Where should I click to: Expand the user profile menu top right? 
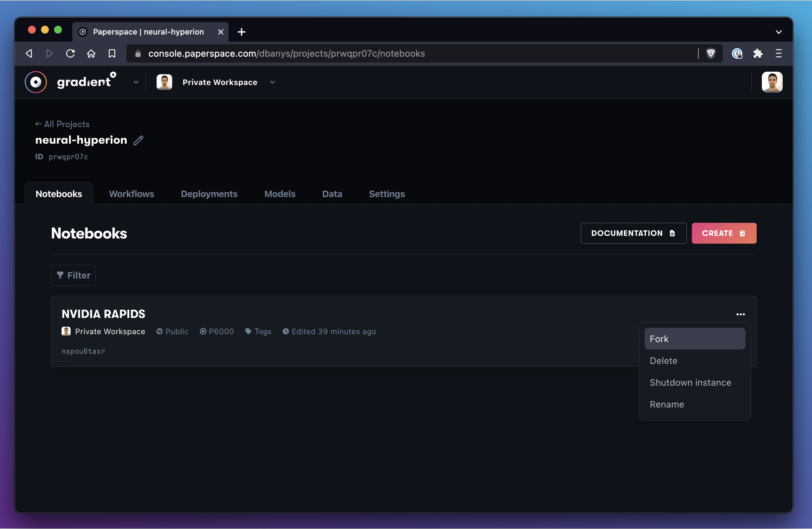click(772, 82)
